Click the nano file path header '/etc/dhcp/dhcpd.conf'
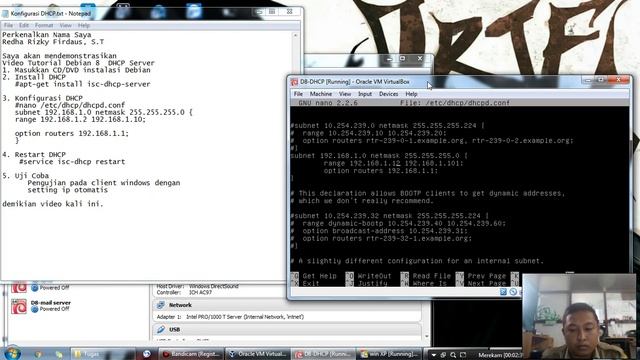The height and width of the screenshot is (360, 640). point(467,103)
